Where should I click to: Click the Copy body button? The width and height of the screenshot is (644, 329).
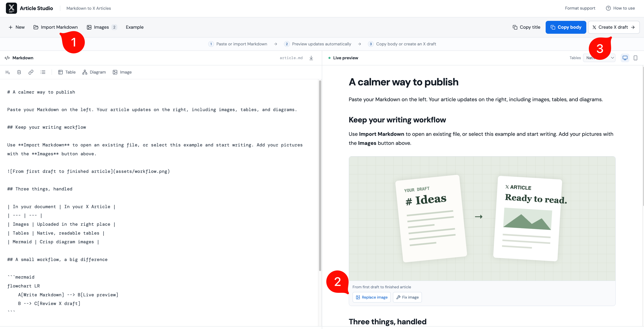tap(565, 27)
